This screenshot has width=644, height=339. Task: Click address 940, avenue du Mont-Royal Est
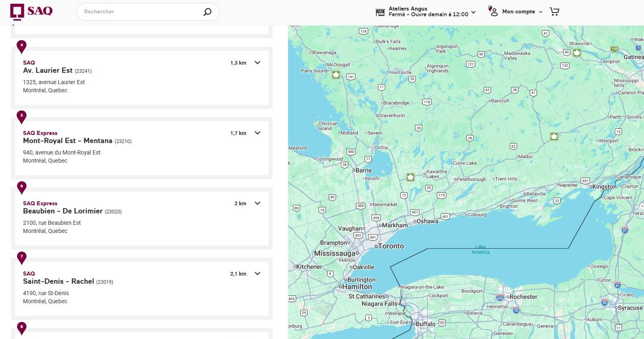click(62, 152)
